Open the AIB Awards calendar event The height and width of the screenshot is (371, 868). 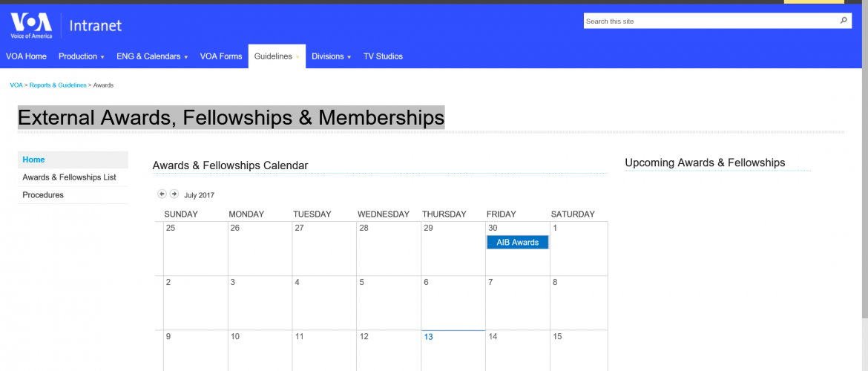point(518,243)
